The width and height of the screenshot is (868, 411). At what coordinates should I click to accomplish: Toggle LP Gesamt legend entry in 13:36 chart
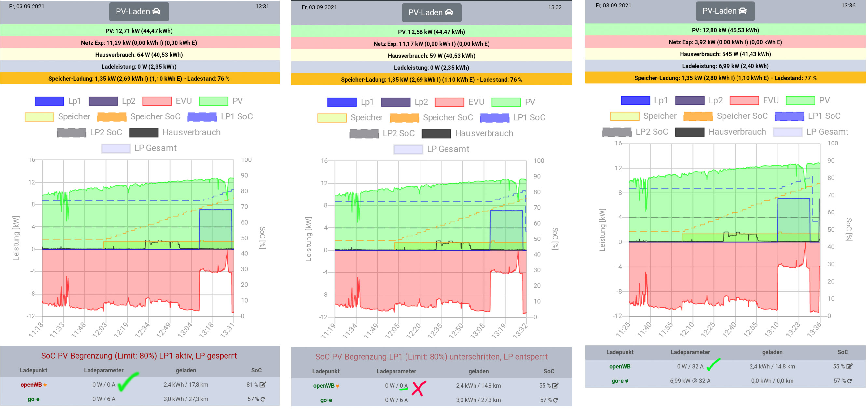click(788, 132)
